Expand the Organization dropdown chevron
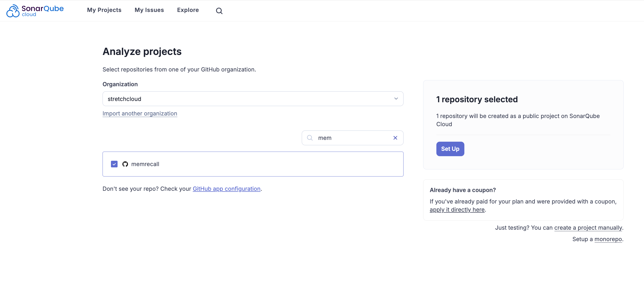644x292 pixels. point(396,99)
